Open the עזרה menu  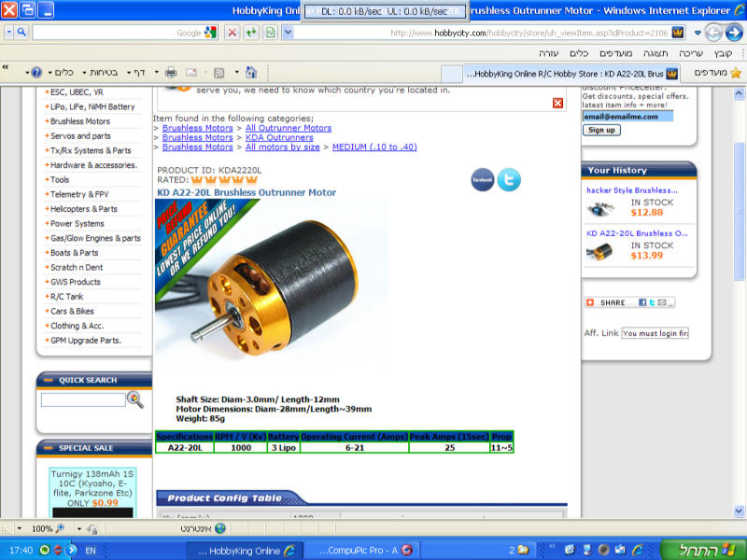[549, 53]
